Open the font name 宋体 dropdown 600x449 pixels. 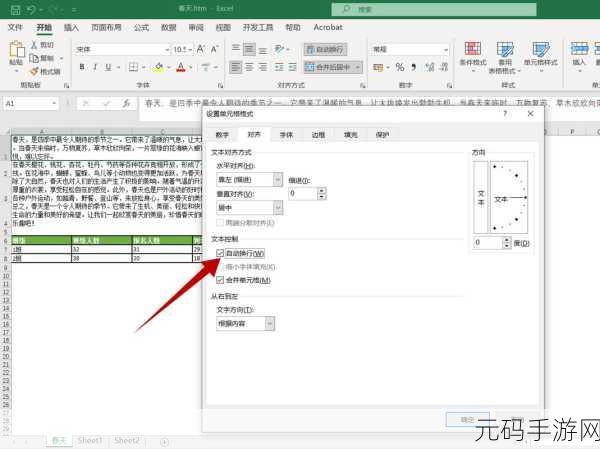pyautogui.click(x=167, y=49)
